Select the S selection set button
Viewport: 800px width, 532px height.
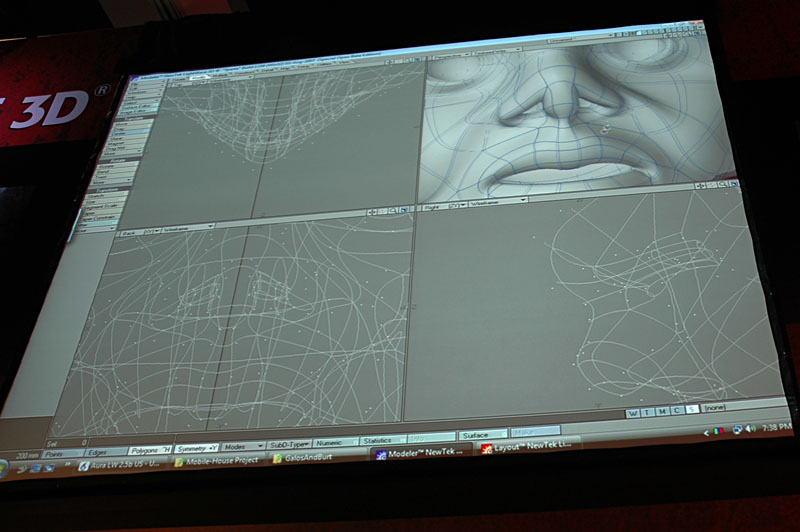tap(693, 409)
